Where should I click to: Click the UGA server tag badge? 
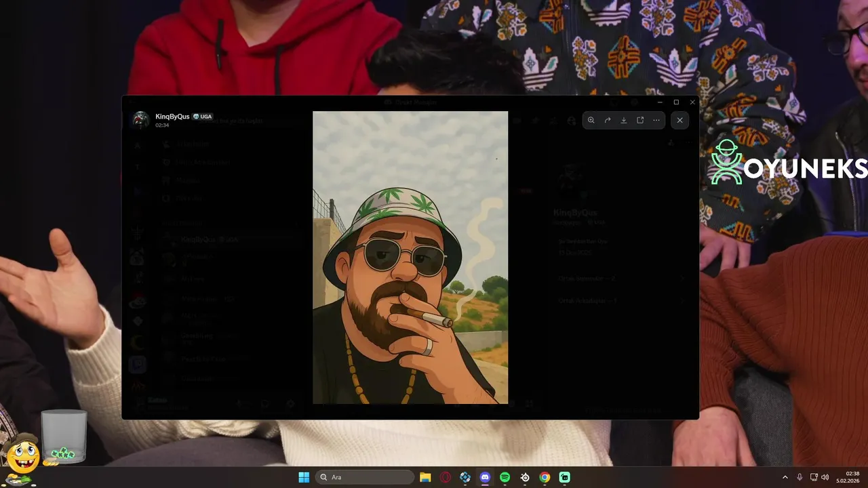(x=203, y=117)
